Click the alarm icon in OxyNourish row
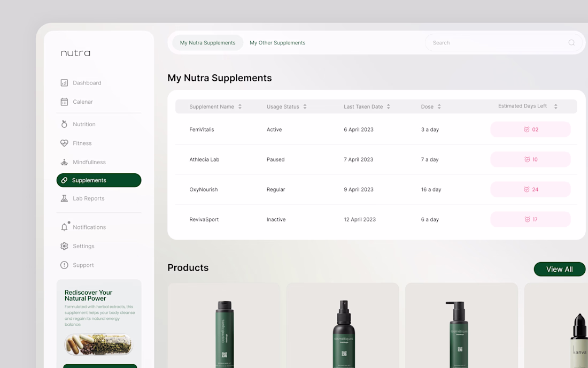 527,189
